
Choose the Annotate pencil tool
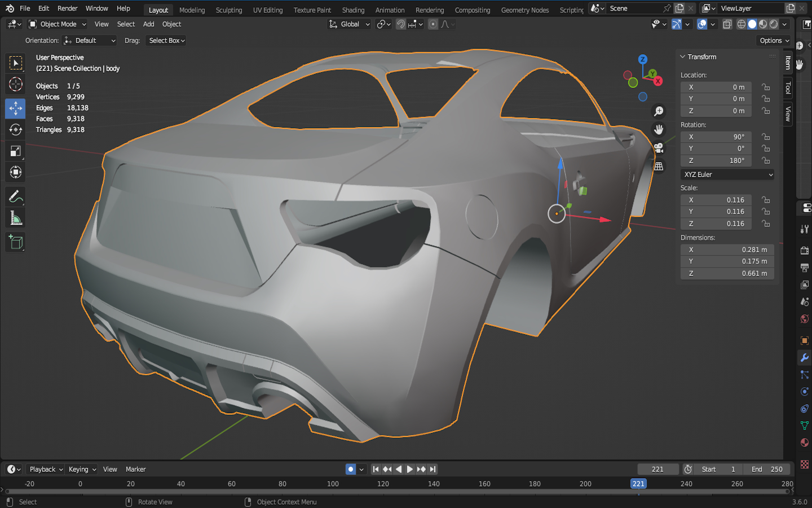click(15, 196)
